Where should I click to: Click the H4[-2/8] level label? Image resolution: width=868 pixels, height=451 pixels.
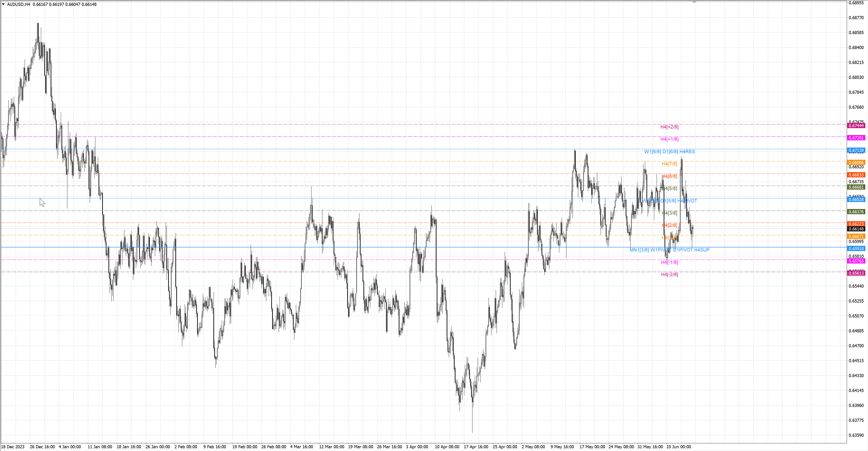(669, 275)
